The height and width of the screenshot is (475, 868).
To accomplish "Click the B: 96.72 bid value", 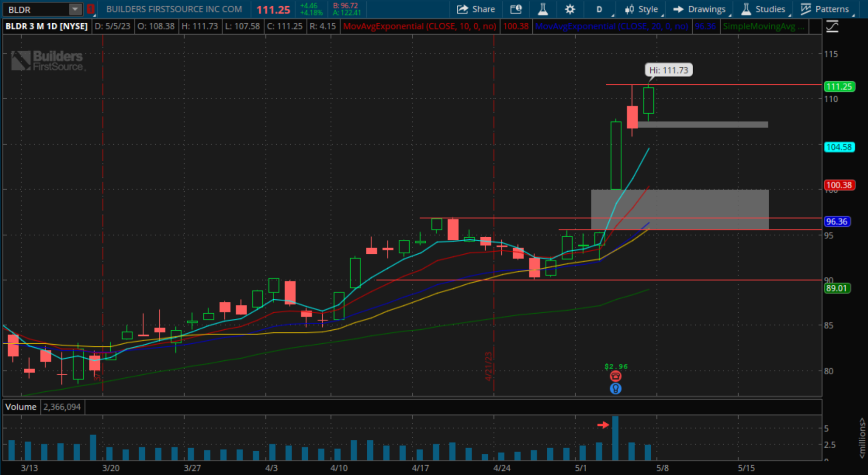I will [346, 6].
